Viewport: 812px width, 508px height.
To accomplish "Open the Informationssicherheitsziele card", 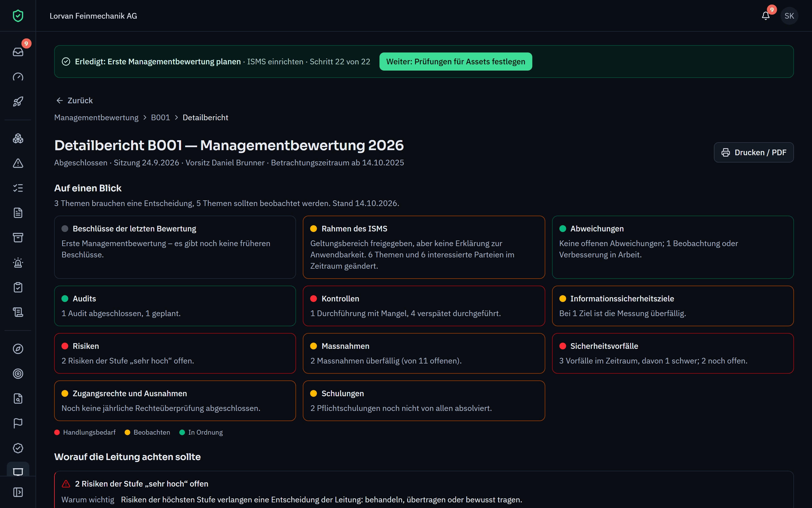I will coord(672,306).
